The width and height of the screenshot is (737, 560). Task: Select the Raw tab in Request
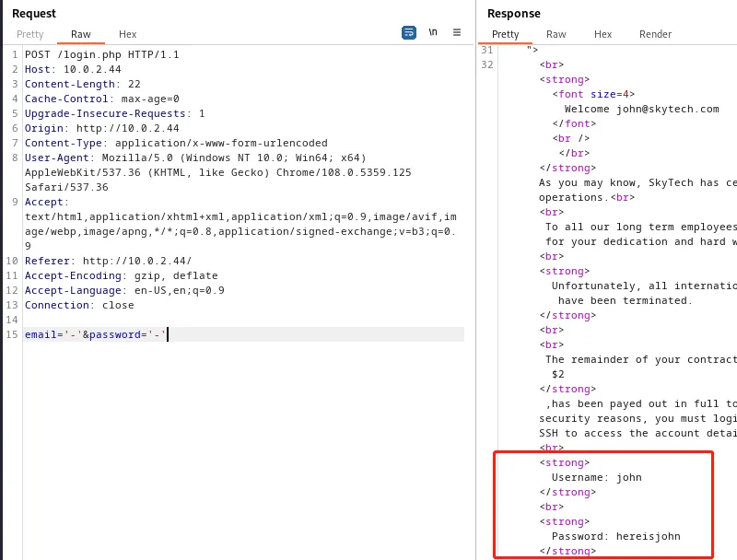point(81,34)
